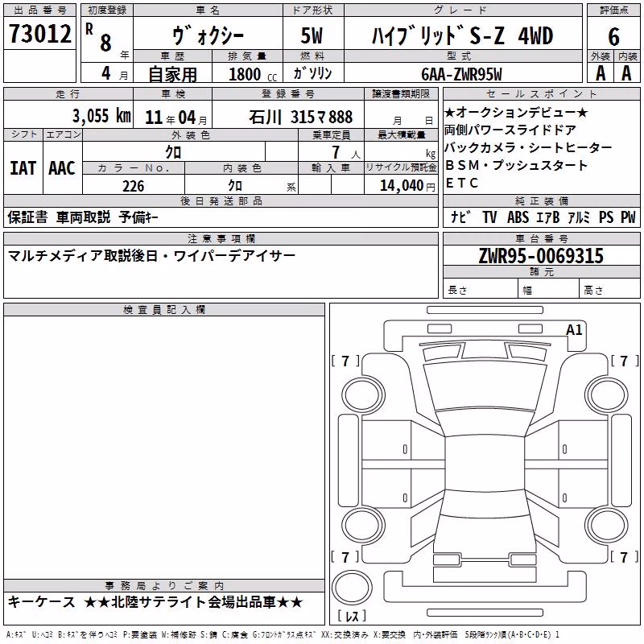The height and width of the screenshot is (644, 644).
Task: Click the vehicle history 自家用
Action: click(172, 74)
